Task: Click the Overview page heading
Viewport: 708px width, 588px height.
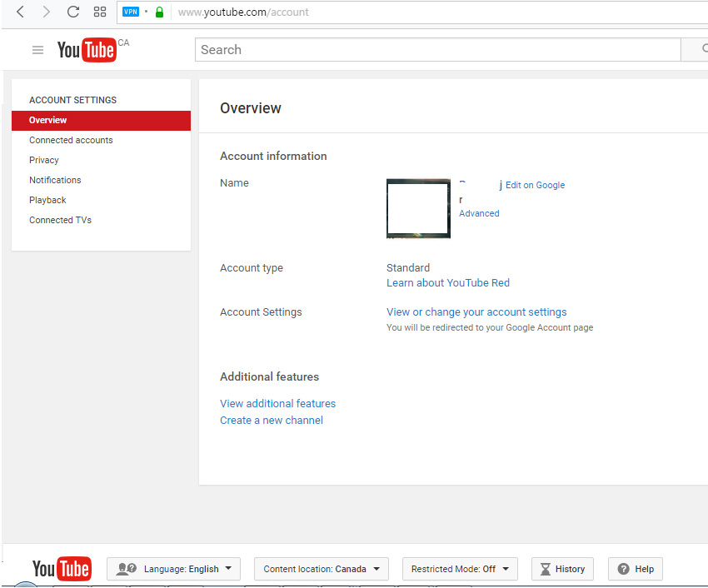Action: pyautogui.click(x=250, y=108)
